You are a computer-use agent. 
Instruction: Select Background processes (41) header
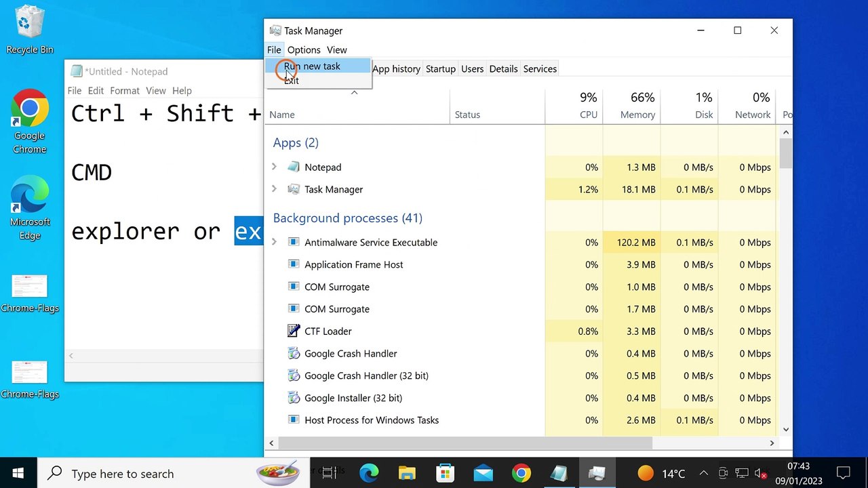pyautogui.click(x=347, y=218)
